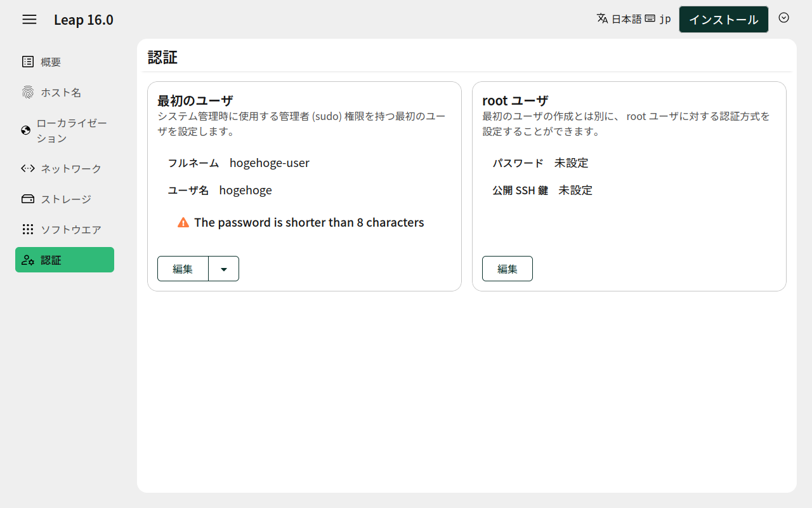The width and height of the screenshot is (812, 508).
Task: Go to ホスト名 settings
Action: tap(65, 92)
